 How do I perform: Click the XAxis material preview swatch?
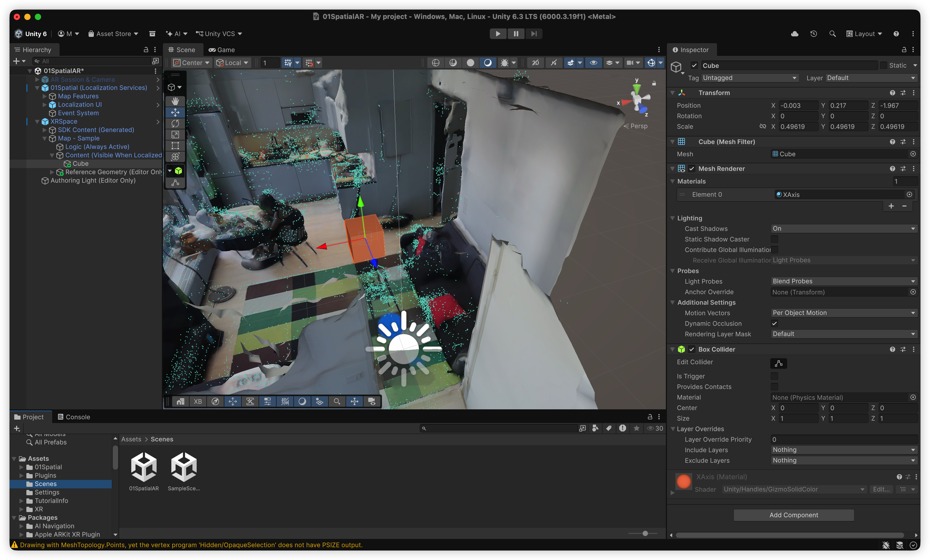click(x=684, y=482)
